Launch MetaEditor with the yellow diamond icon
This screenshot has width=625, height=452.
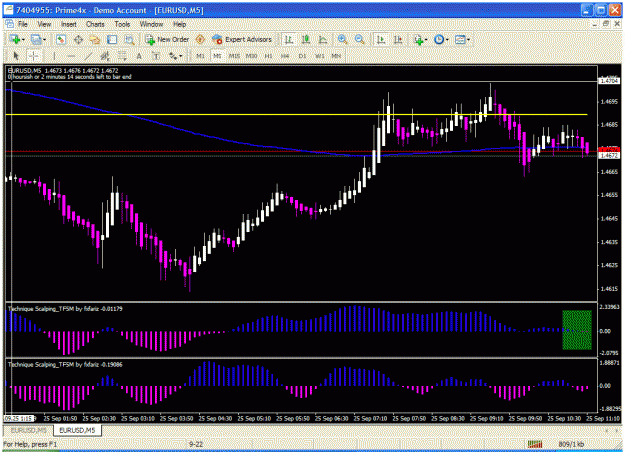(x=200, y=39)
